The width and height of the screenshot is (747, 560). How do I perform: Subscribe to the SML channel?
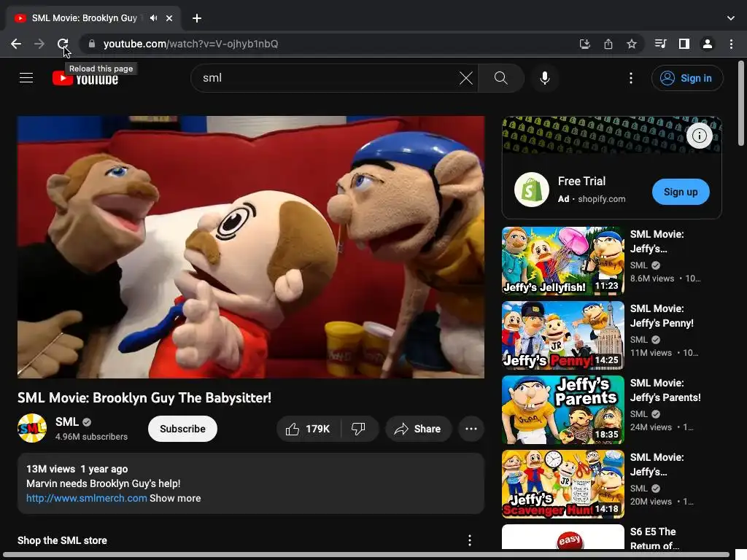click(182, 429)
